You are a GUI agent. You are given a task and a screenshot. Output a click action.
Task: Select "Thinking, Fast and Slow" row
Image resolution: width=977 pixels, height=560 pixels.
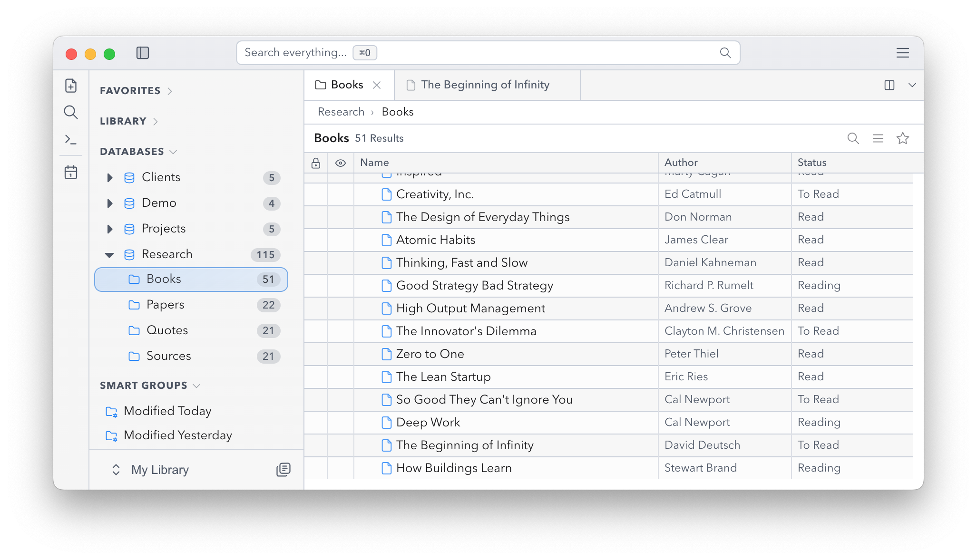tap(609, 263)
